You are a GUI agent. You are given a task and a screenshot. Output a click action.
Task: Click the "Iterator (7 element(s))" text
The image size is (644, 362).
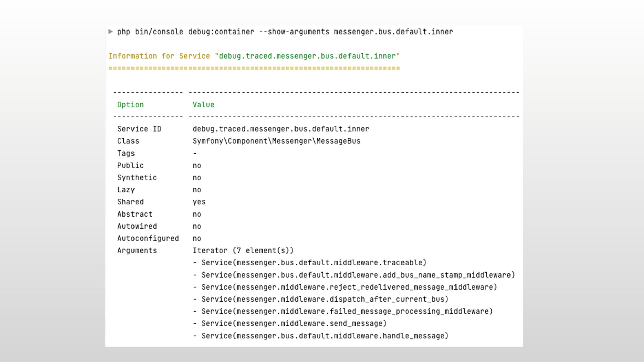point(243,251)
